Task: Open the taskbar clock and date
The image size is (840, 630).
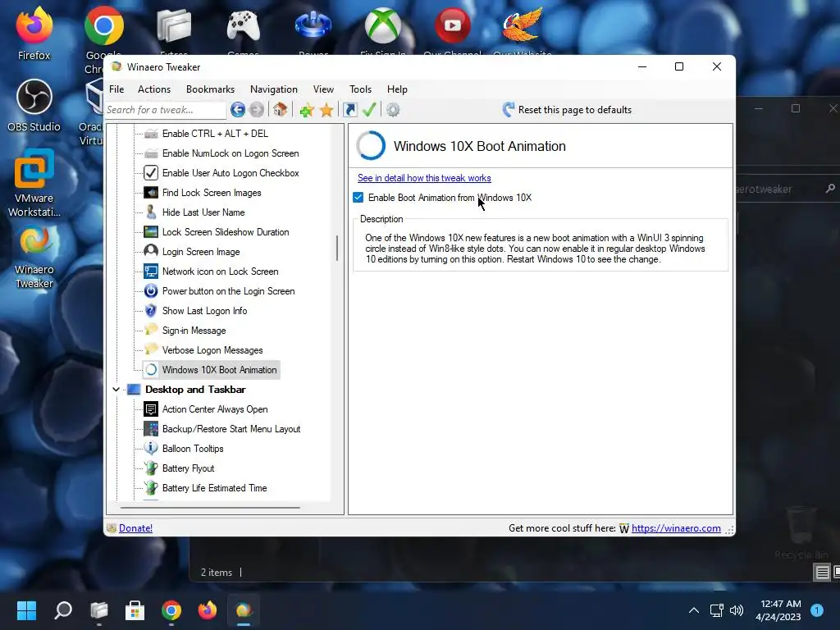Action: [780, 610]
